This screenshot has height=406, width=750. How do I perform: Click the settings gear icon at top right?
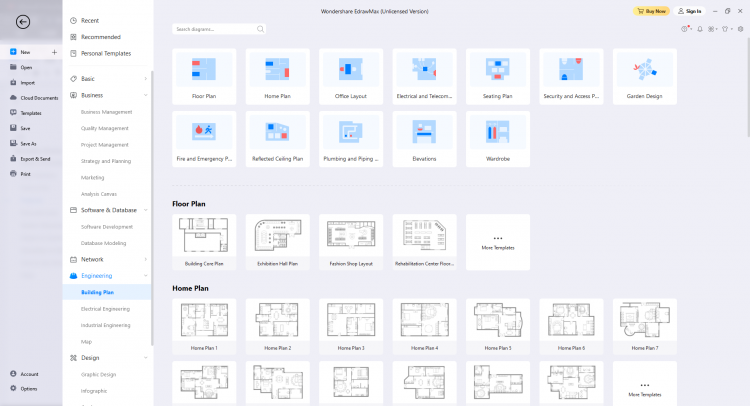(740, 29)
